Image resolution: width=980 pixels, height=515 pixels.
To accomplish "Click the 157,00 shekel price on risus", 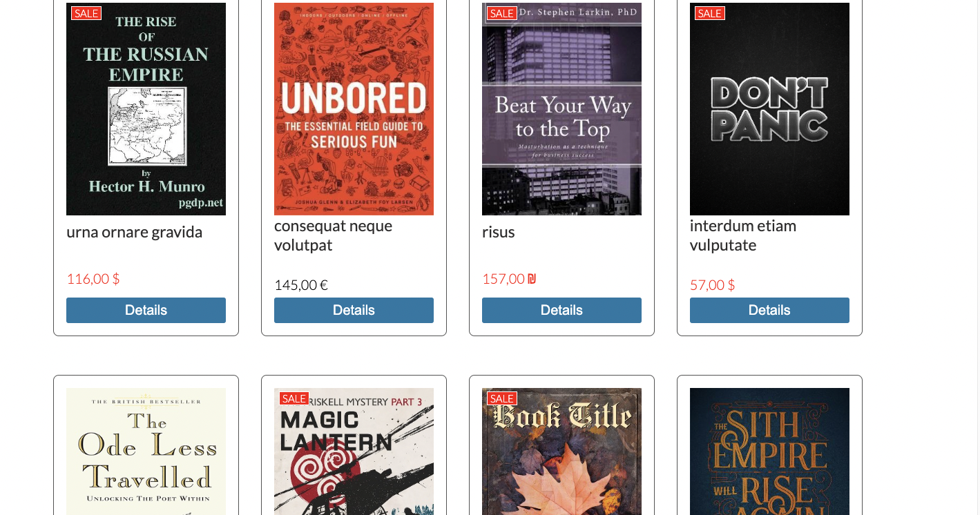I will (x=509, y=279).
